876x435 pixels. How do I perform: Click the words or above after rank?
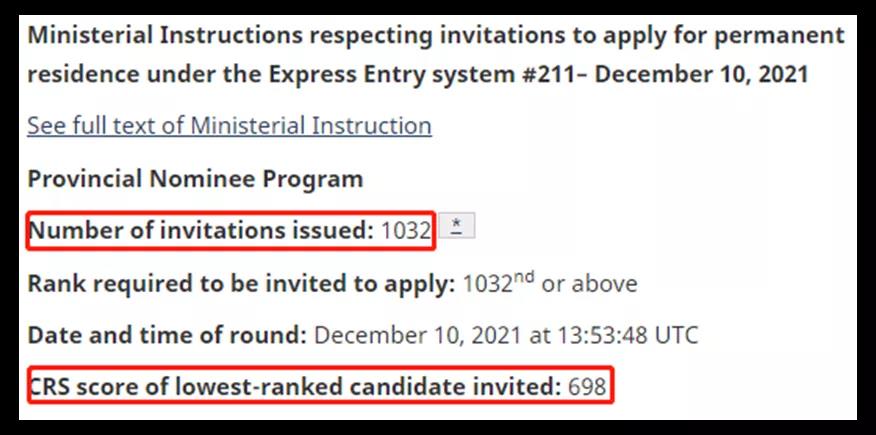click(x=589, y=284)
